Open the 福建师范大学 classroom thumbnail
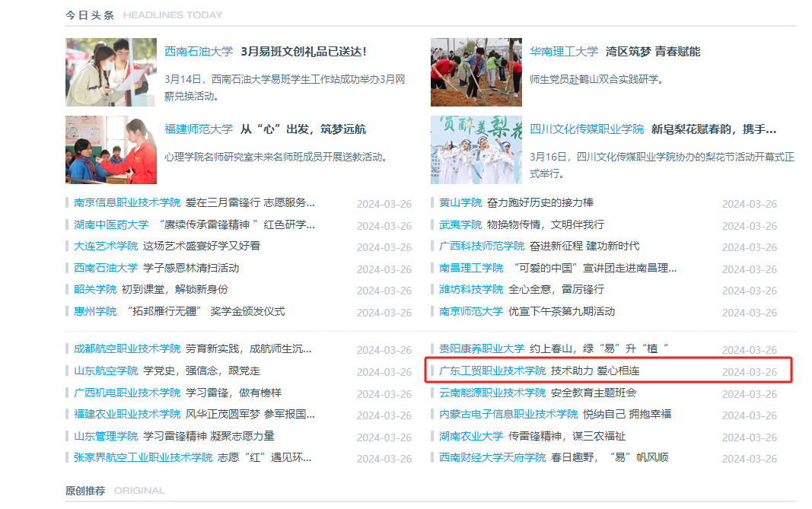This screenshot has height=509, width=812. 111,150
